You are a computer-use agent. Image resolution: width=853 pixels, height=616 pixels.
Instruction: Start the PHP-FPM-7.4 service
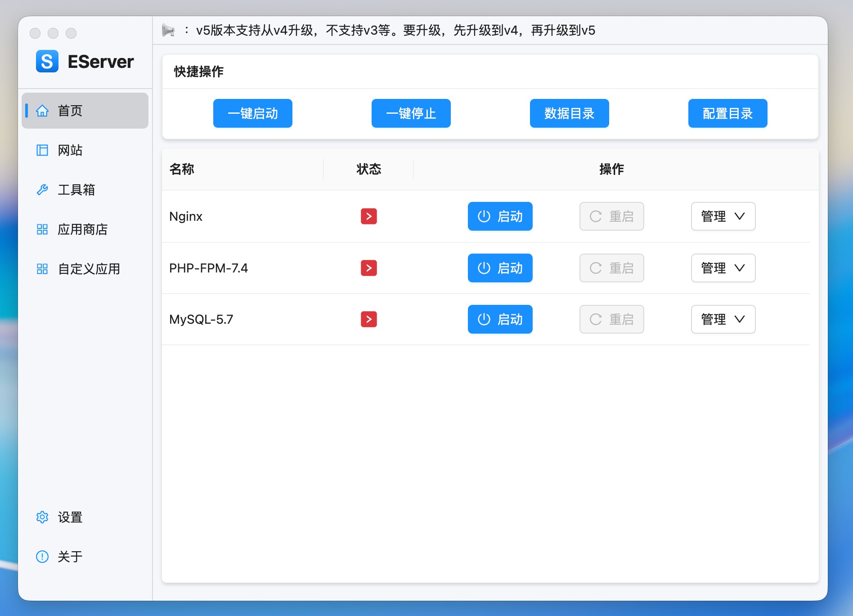(500, 268)
